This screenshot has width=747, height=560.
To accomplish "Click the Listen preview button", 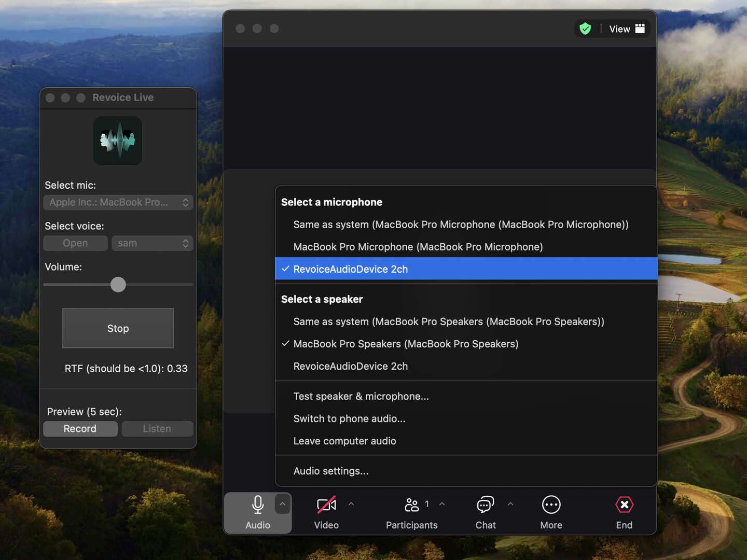I will (157, 429).
